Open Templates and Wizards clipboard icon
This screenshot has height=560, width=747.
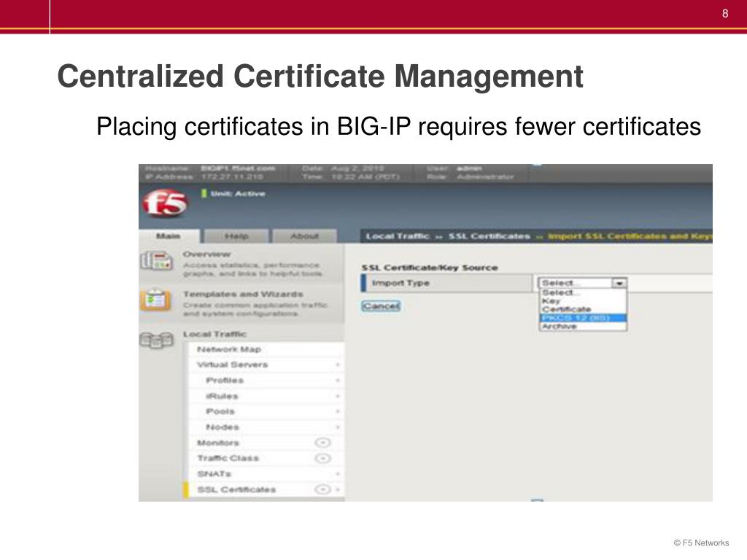click(155, 300)
